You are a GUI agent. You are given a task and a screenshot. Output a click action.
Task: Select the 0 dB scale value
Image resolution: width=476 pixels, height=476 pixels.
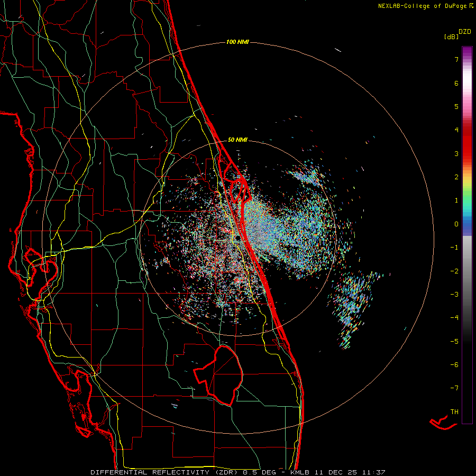(456, 224)
